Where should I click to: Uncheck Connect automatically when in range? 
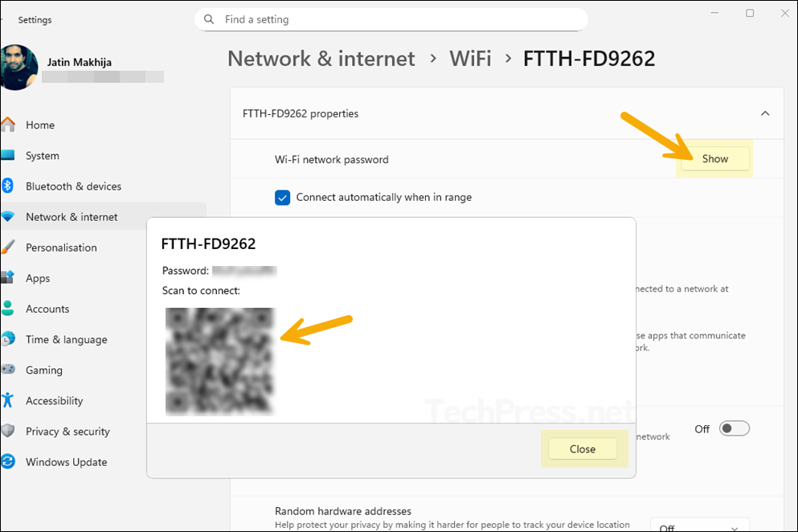[x=282, y=197]
